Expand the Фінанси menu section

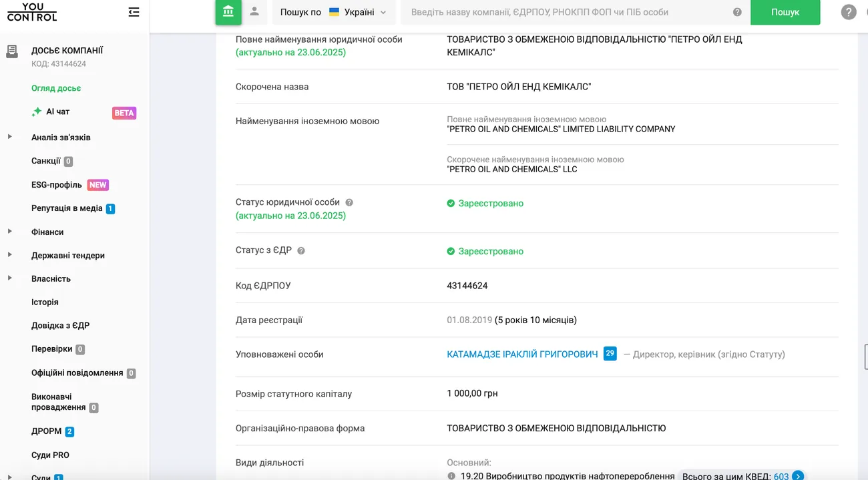[10, 232]
